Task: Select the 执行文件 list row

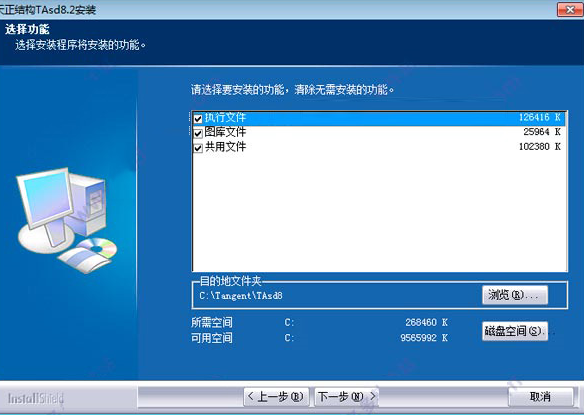Action: click(x=379, y=118)
